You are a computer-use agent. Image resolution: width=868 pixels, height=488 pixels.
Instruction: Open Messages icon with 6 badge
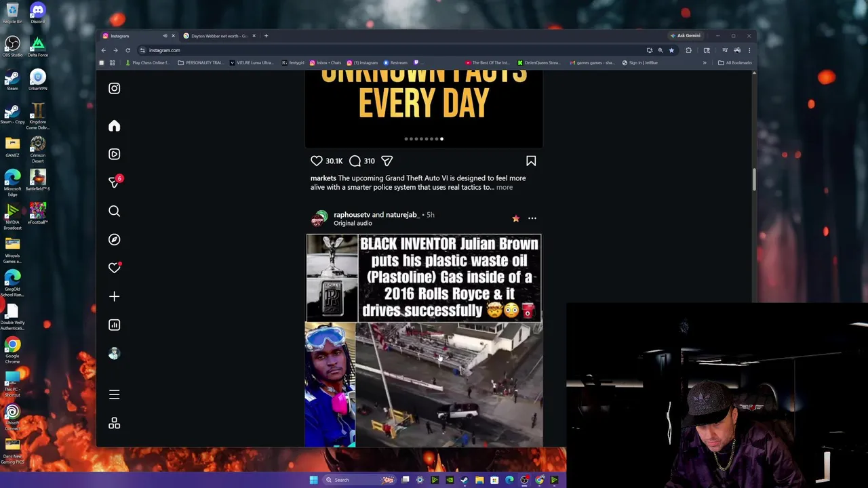click(x=115, y=182)
